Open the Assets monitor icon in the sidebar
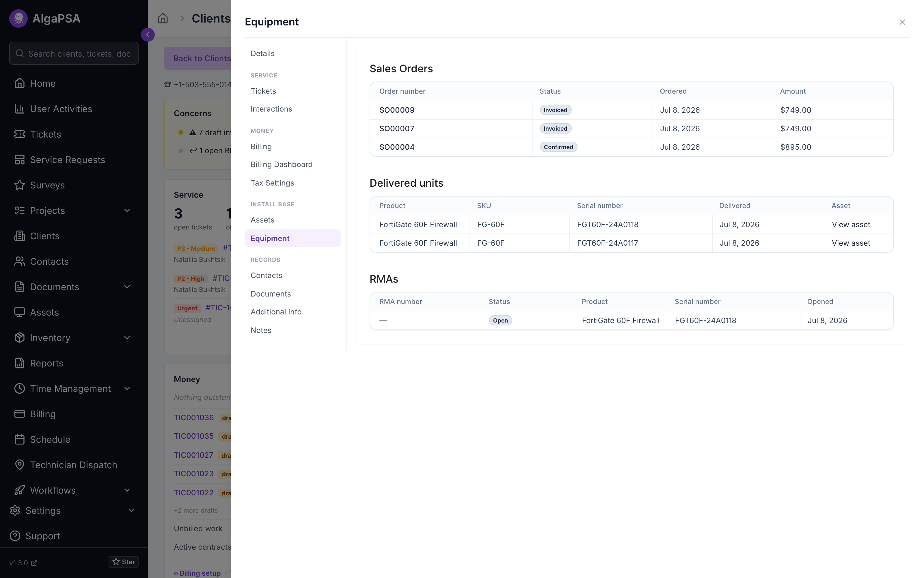 pyautogui.click(x=19, y=312)
